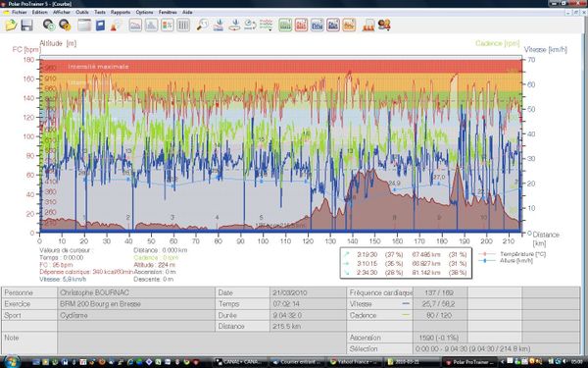Click the Altitude [m] axis label
Viewport: 588px width, 368px height.
(58, 43)
